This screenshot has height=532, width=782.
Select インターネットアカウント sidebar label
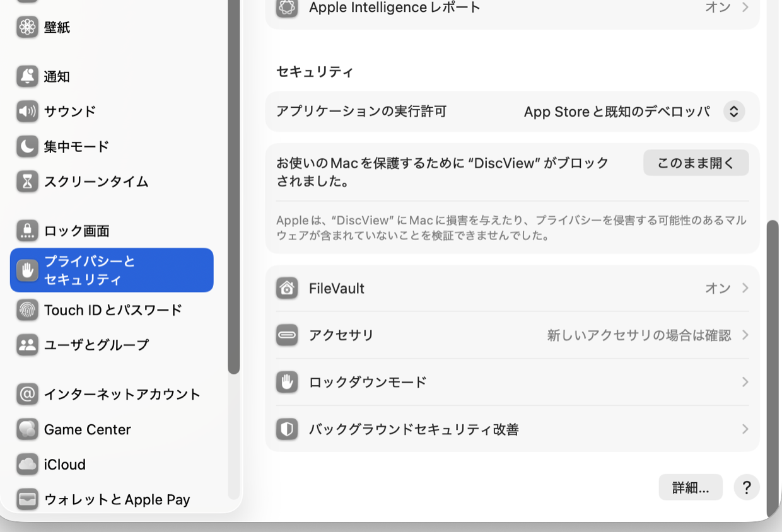[122, 395]
